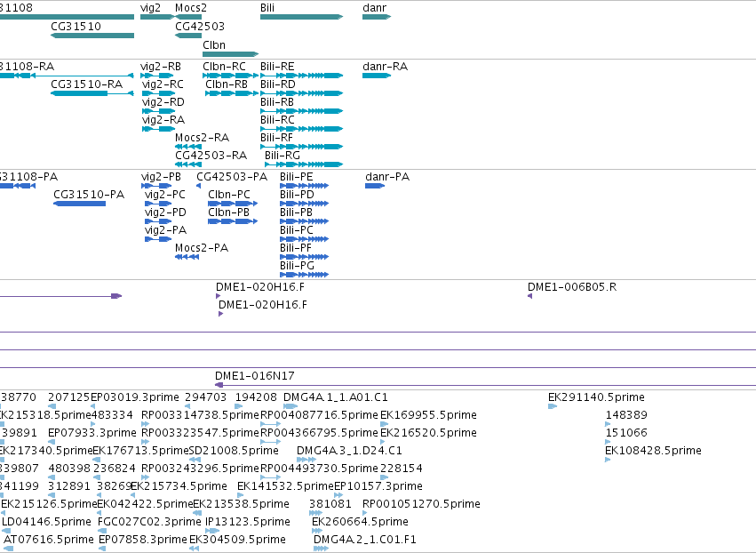
Task: Click the RP001051270.5prime EST
Action: coord(365,513)
